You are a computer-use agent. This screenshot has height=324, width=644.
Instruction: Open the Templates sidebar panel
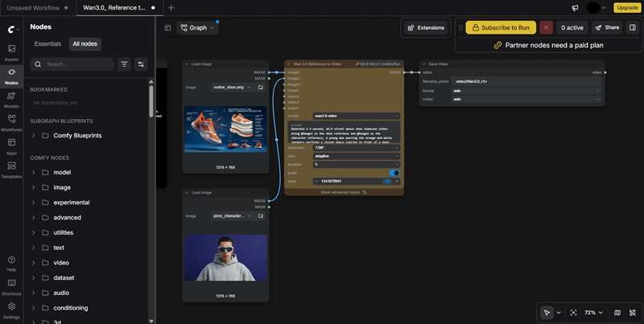pos(11,170)
